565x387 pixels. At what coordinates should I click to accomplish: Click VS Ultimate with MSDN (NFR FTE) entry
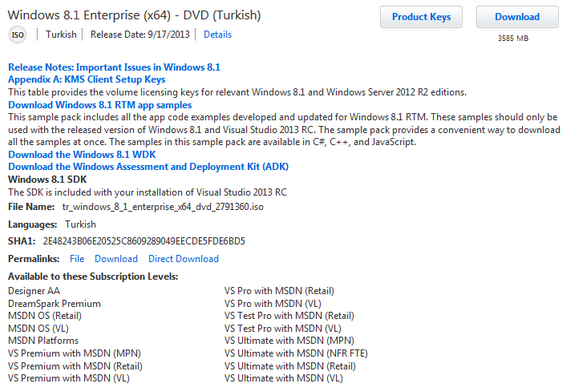tap(296, 353)
